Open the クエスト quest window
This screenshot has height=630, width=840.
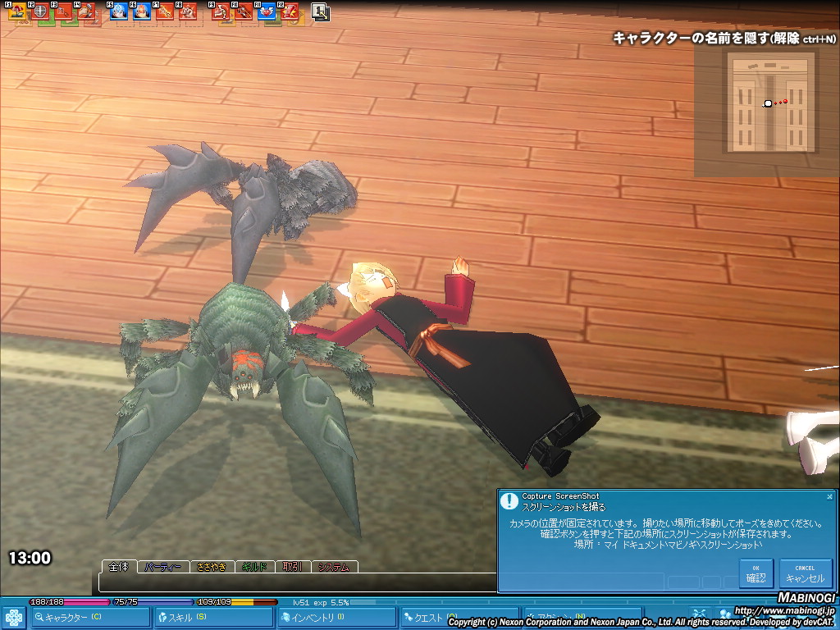pos(459,618)
